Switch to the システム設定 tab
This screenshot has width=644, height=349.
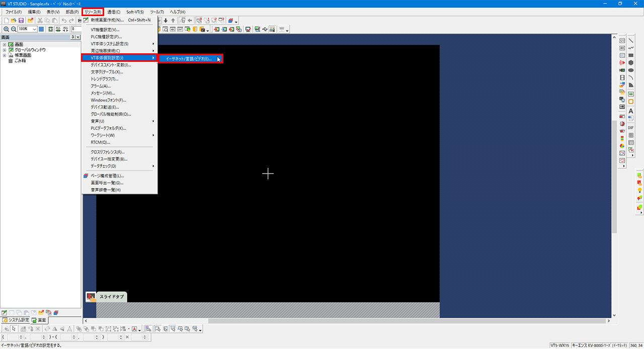16,320
